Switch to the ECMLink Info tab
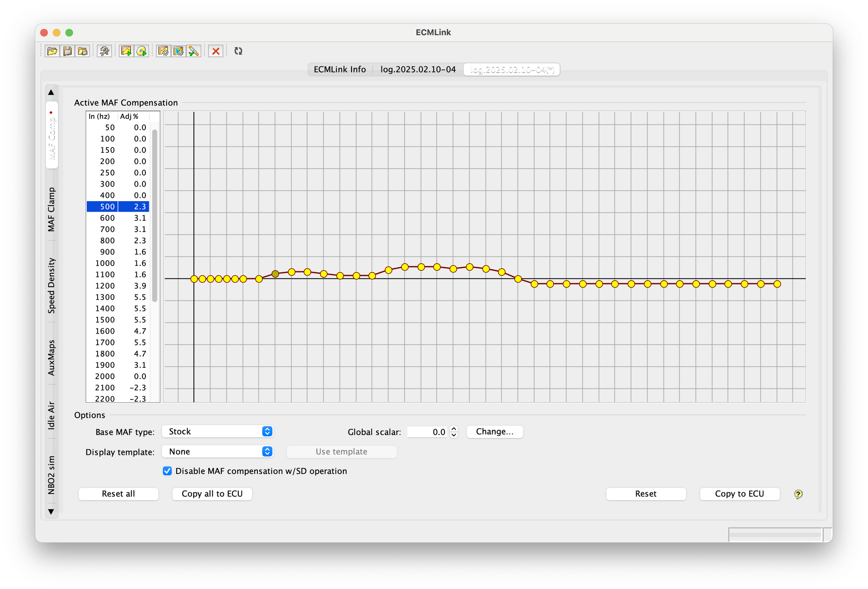The image size is (868, 589). click(x=340, y=69)
